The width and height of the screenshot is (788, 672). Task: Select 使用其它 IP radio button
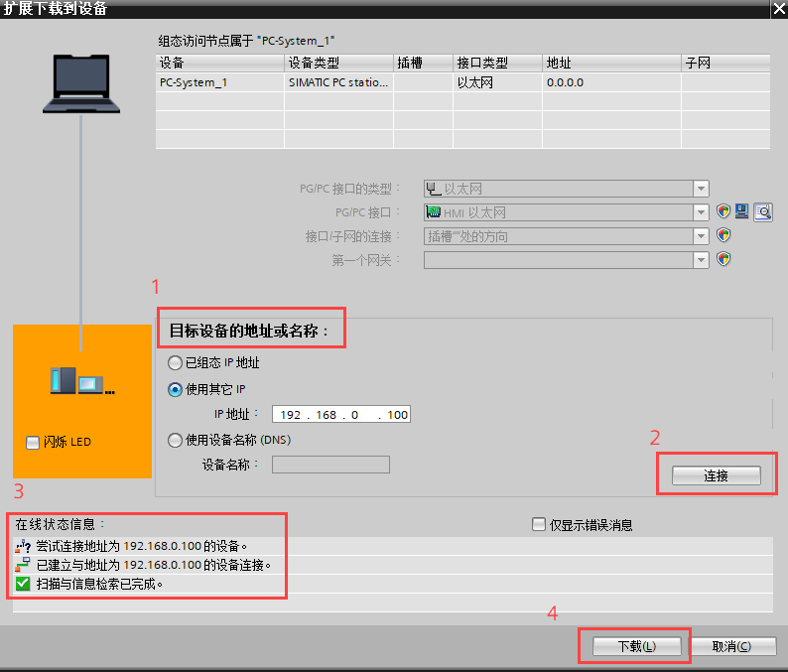point(175,389)
